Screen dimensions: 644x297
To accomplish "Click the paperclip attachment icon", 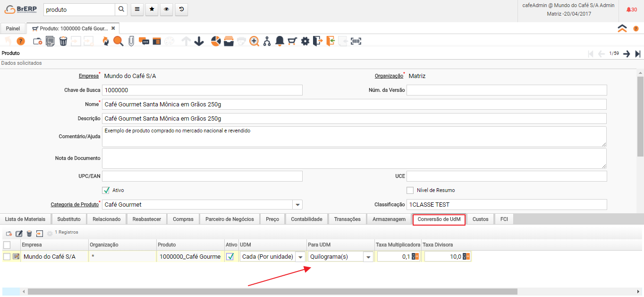I will [131, 42].
